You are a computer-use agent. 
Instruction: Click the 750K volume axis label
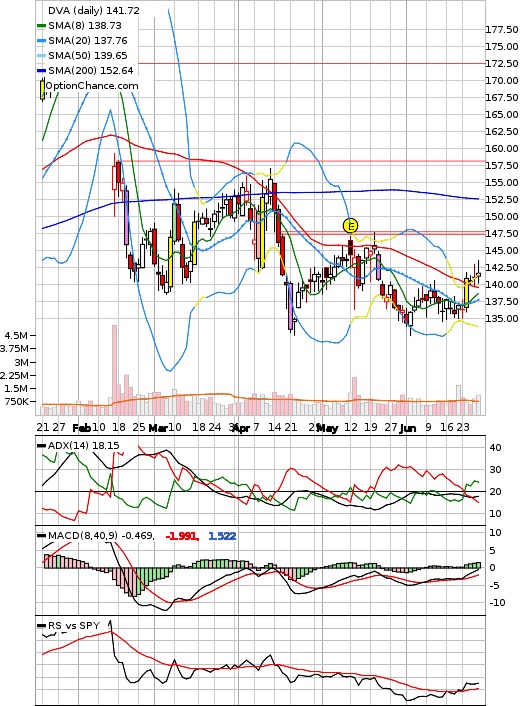(16, 402)
